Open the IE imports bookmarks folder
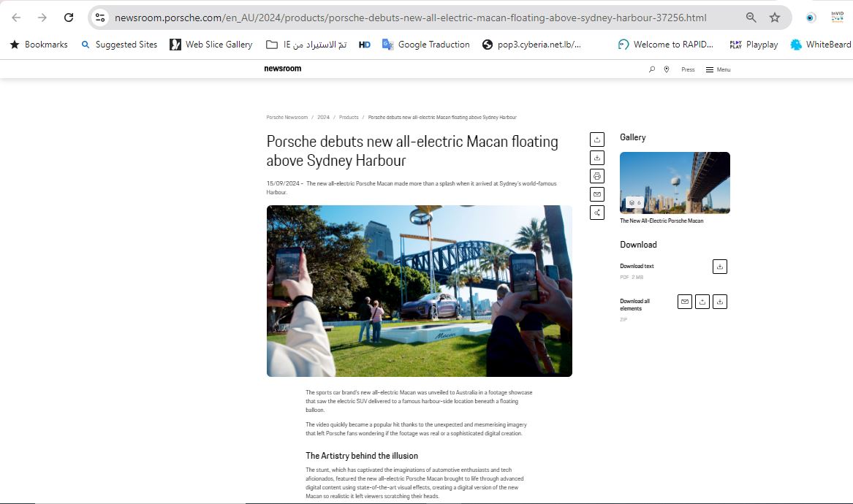 [306, 45]
